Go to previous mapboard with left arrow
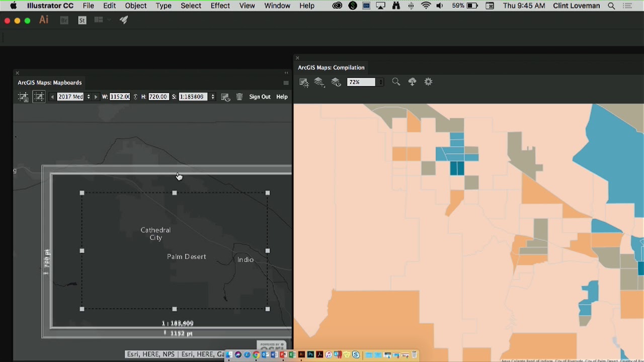Image resolution: width=644 pixels, height=362 pixels. pyautogui.click(x=52, y=97)
